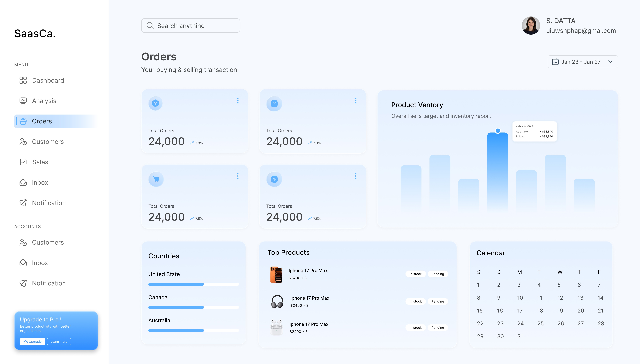Click the shopping bag icon card
This screenshot has width=640, height=364.
[x=274, y=104]
